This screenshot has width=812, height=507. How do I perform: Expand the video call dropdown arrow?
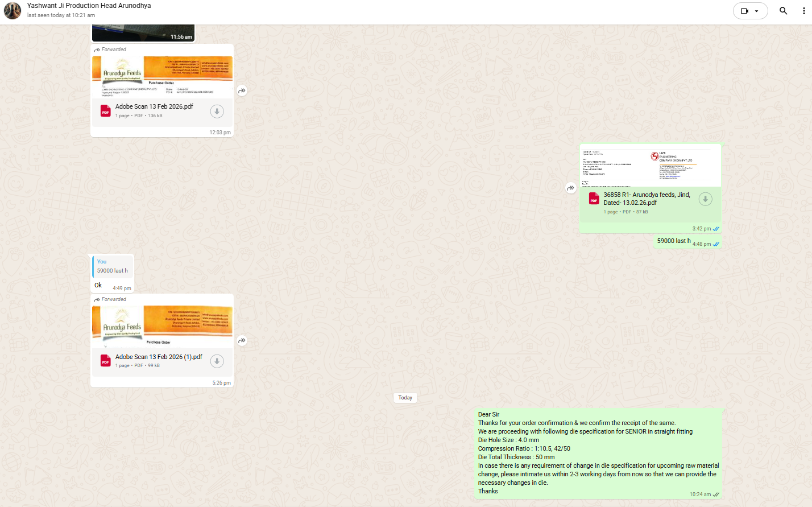coord(757,11)
